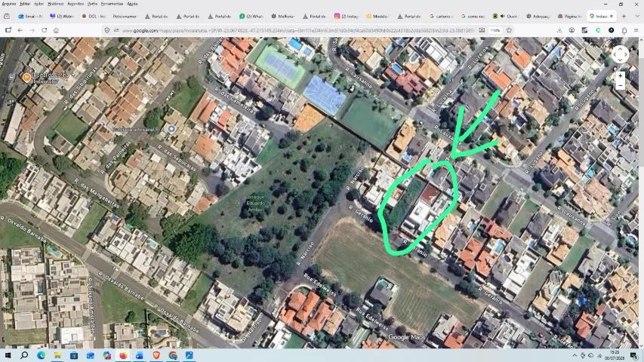Expand the list all tabs chevron

637,17
